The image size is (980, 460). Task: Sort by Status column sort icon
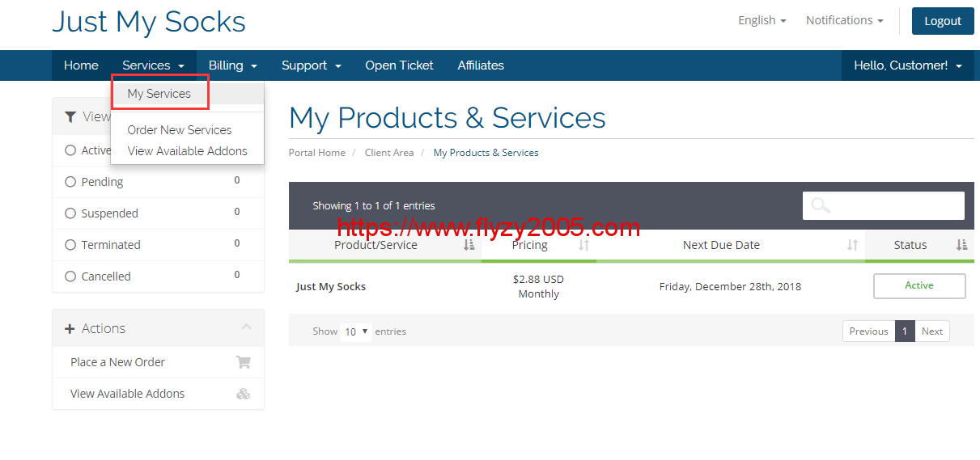tap(961, 245)
